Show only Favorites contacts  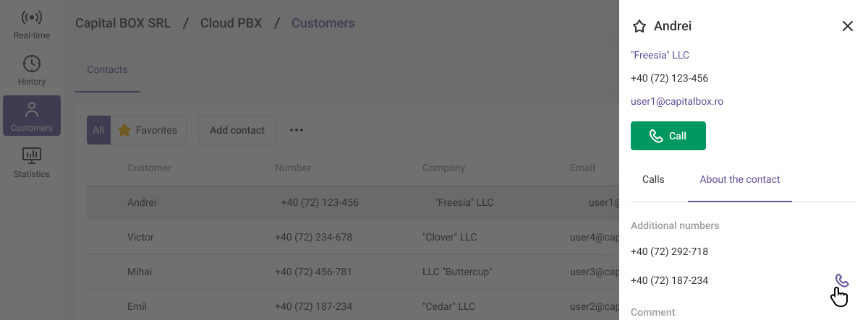coord(148,130)
